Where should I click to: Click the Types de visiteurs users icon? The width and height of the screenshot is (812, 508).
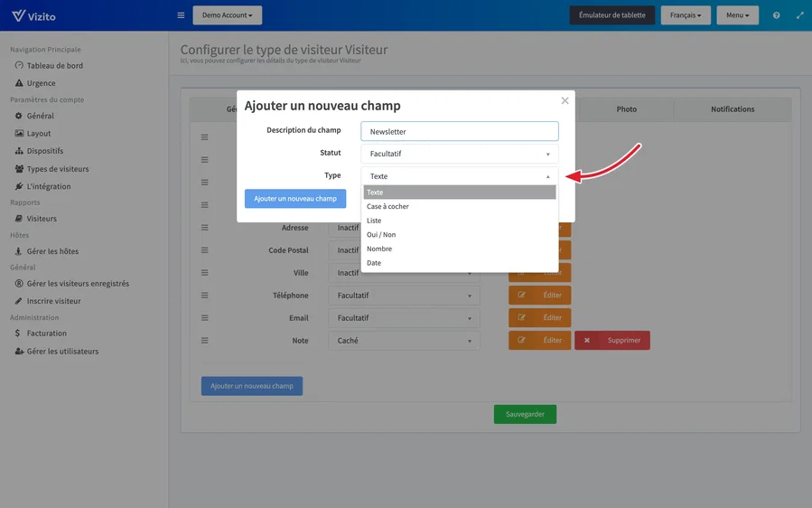tap(19, 168)
